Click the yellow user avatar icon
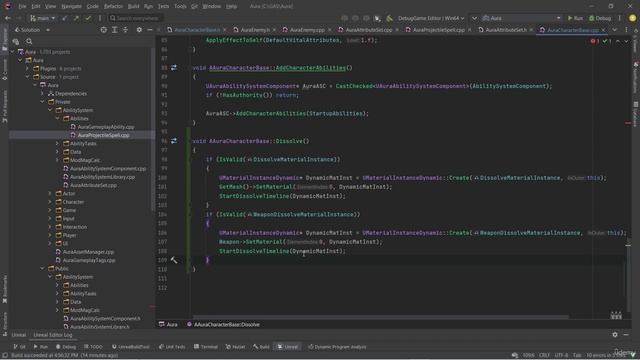 pos(632,18)
